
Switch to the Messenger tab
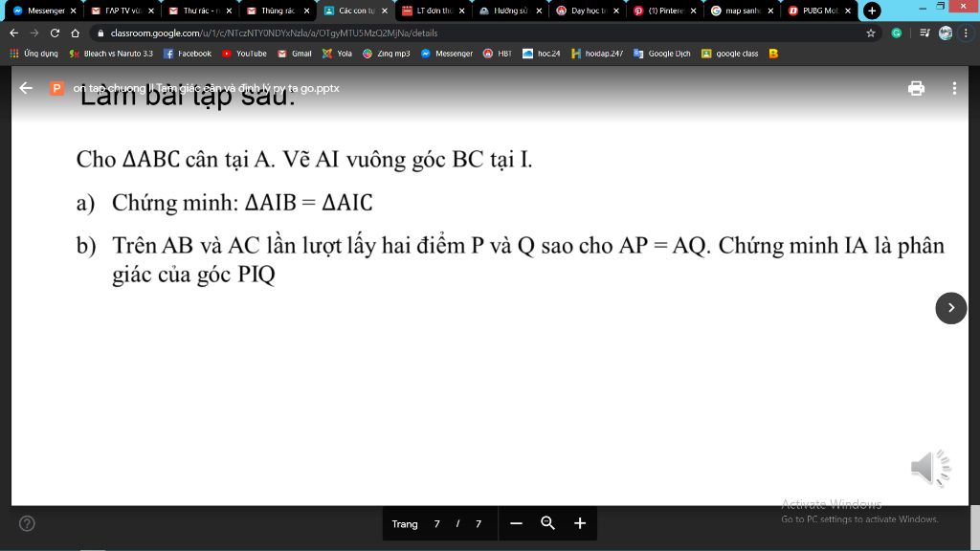[45, 11]
